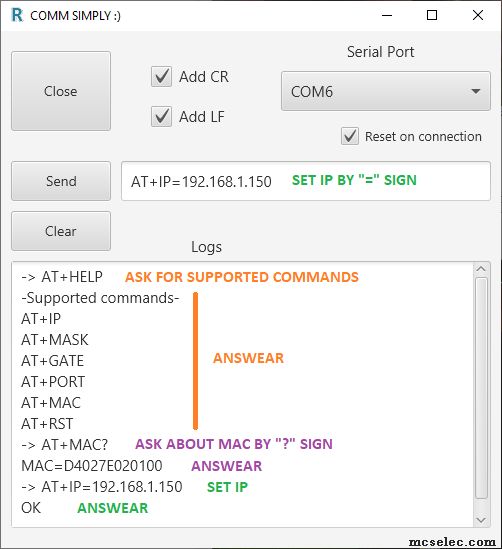Minimize the COMM SIMPLY window
The image size is (502, 549).
click(x=387, y=15)
